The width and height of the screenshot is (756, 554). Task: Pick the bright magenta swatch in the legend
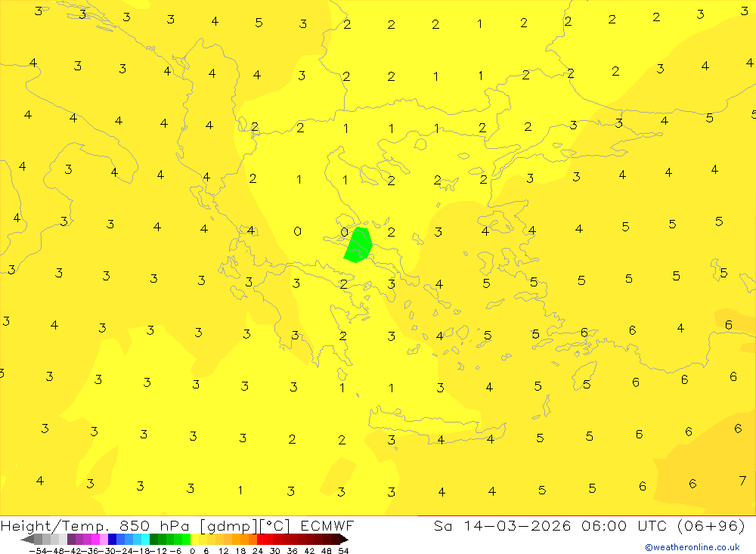click(x=96, y=540)
